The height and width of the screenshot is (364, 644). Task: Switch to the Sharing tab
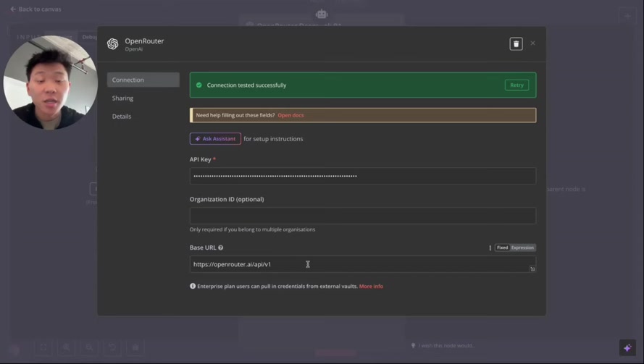click(x=122, y=98)
